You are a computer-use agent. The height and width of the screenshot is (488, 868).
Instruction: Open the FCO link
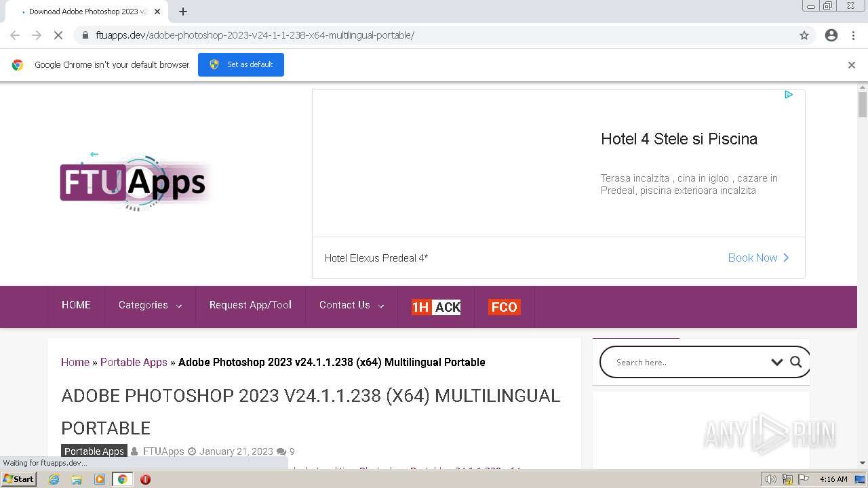tap(504, 307)
